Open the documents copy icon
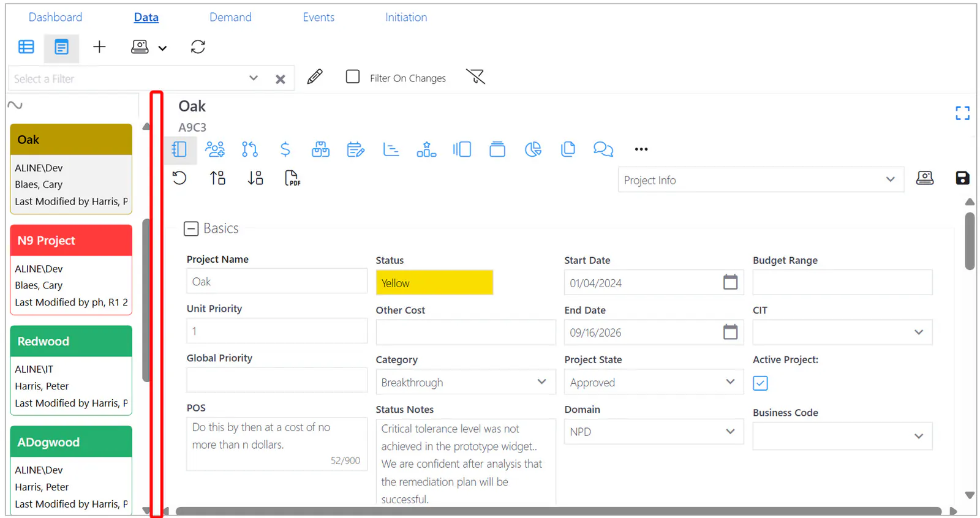The width and height of the screenshot is (980, 518). tap(568, 149)
